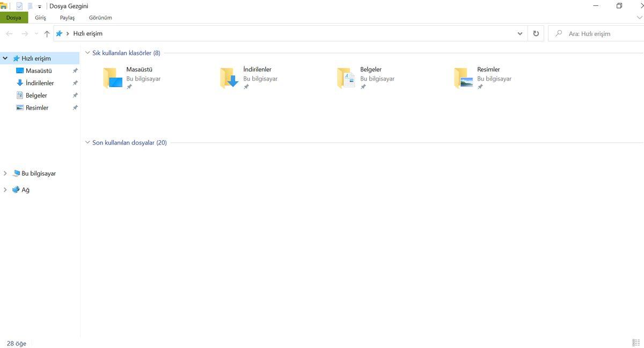Open the Belgeler folder in the main pane
This screenshot has height=348, width=644.
(347, 78)
